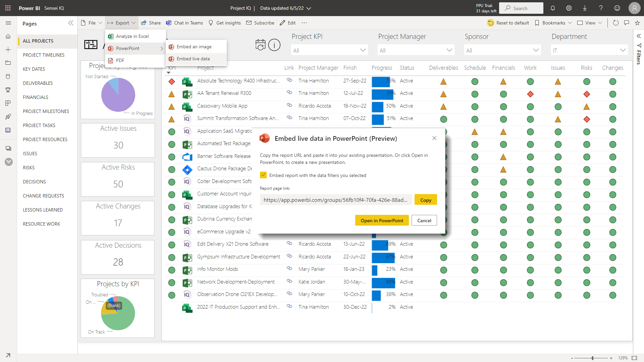Click the download arrow icon in header
The image size is (644, 362).
click(x=585, y=8)
